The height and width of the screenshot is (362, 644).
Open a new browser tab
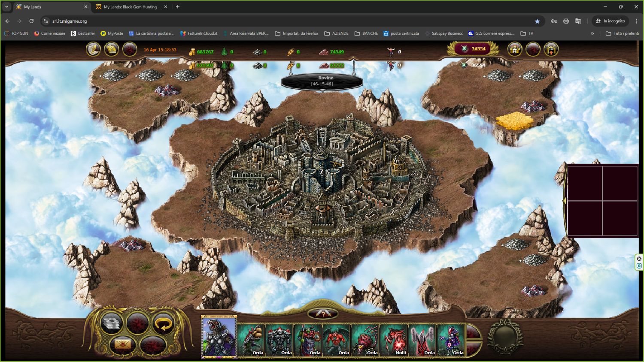tap(178, 7)
